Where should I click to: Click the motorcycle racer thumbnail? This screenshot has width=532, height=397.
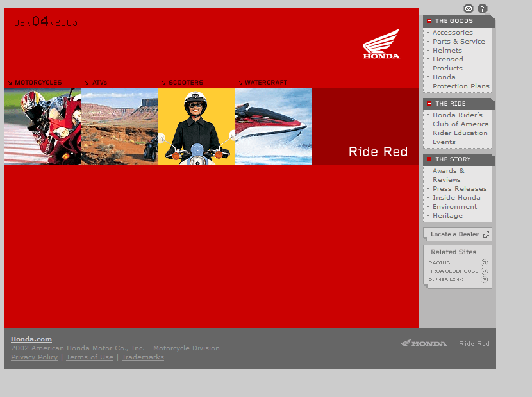(x=42, y=127)
